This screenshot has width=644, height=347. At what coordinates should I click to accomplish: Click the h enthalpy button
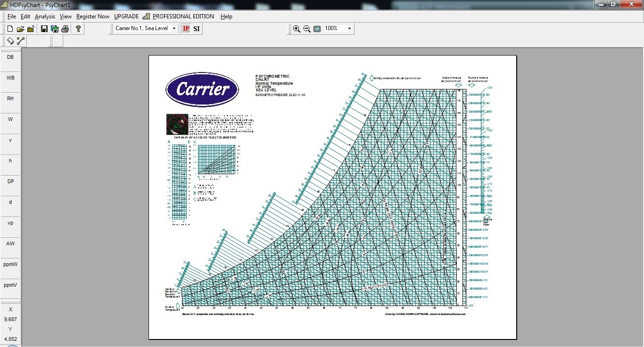click(x=10, y=161)
